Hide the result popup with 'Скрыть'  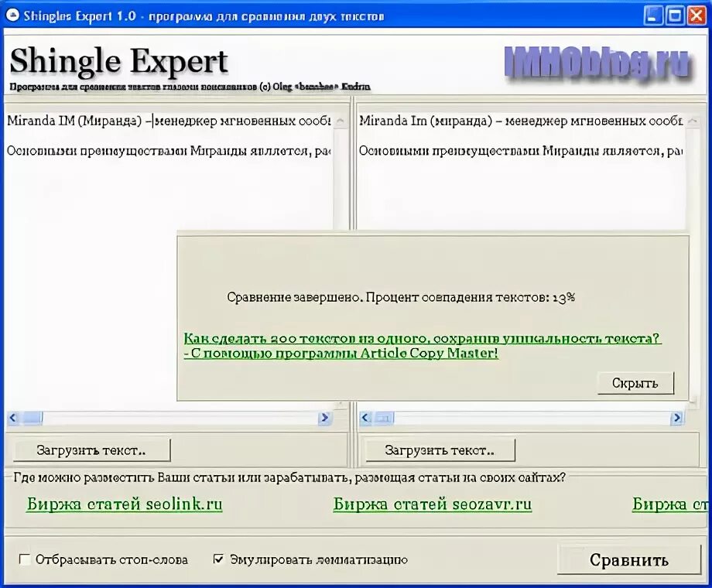[635, 383]
